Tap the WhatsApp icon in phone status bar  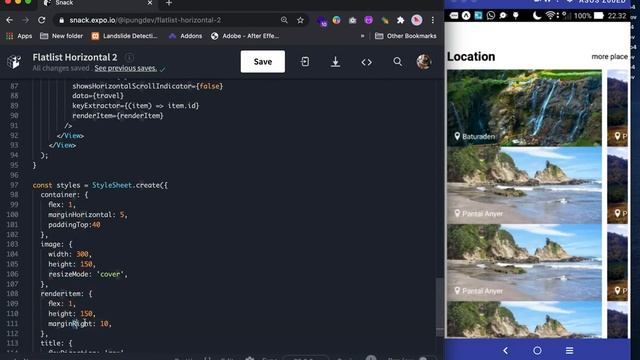click(x=491, y=16)
